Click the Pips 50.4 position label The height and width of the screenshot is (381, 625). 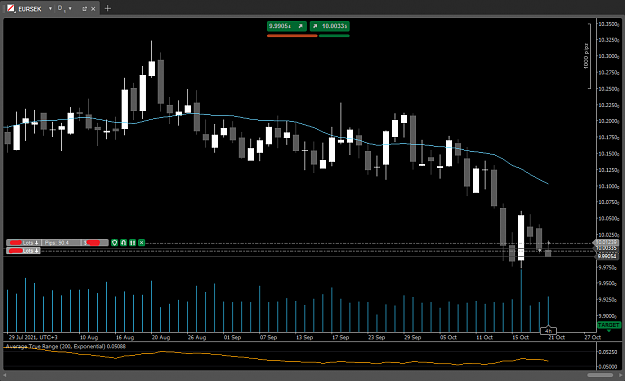pos(61,243)
